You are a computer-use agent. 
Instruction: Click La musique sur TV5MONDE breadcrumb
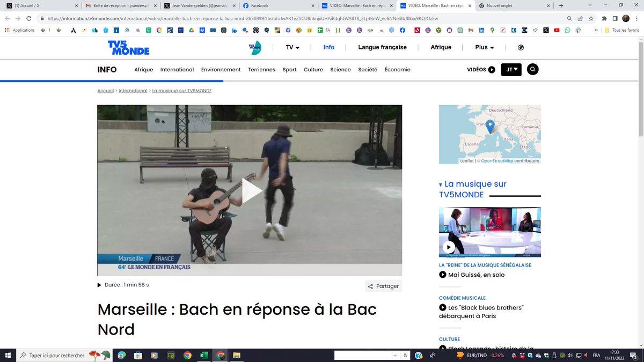pos(182,91)
